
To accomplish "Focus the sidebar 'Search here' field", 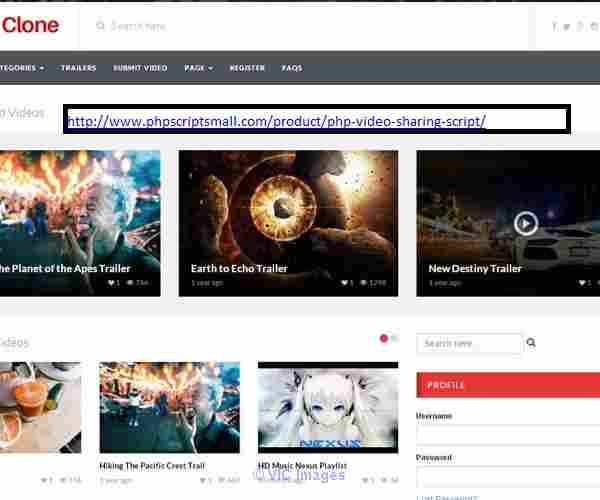I will [x=469, y=343].
